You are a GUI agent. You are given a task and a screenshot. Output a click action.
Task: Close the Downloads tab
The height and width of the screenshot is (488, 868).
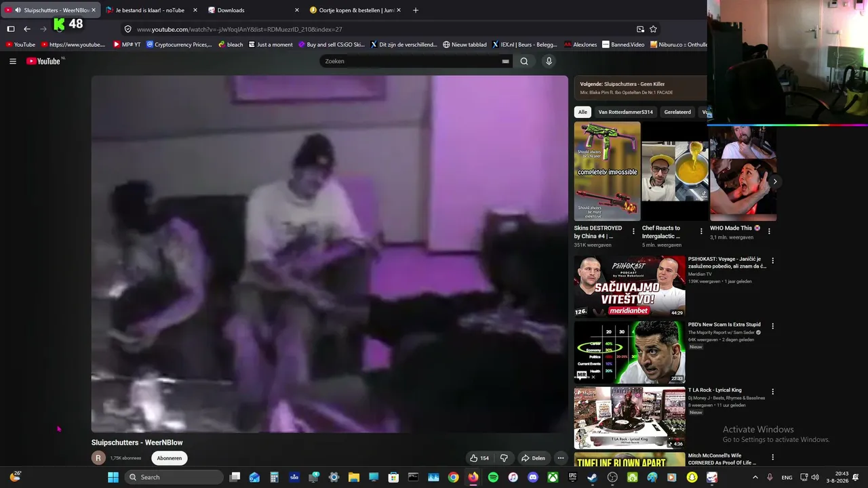click(x=296, y=10)
